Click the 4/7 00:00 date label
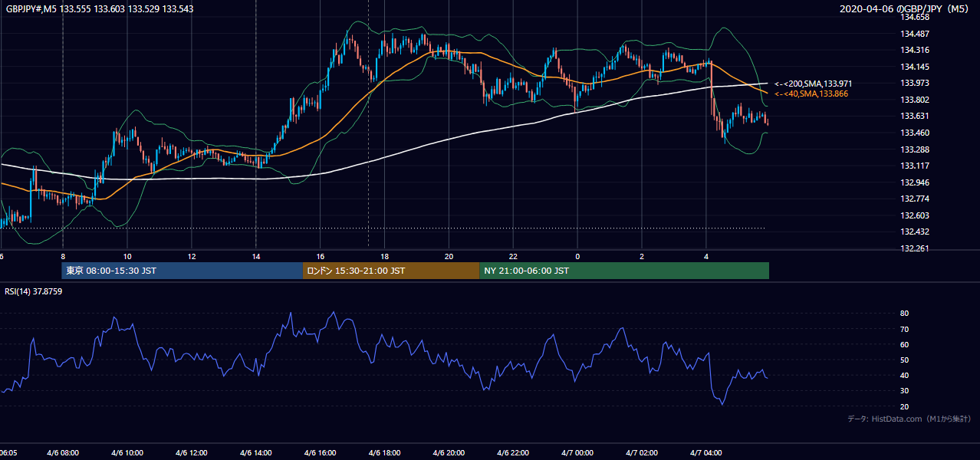 pos(577,453)
